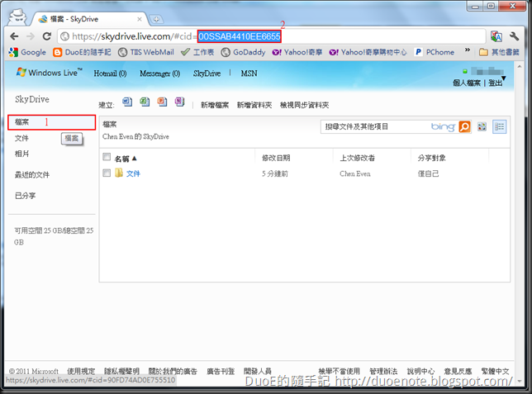
Task: Toggle the select-all checkbox in header
Action: (x=107, y=157)
